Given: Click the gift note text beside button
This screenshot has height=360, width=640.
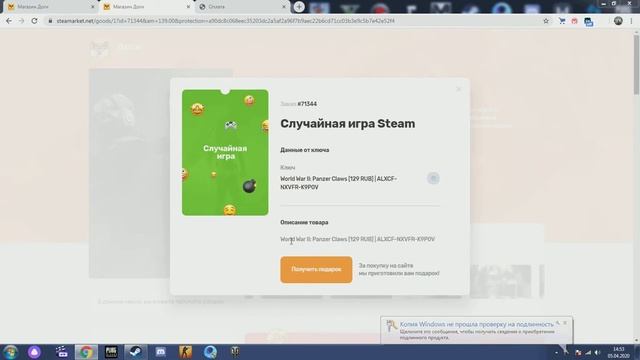Looking at the screenshot, I should [399, 269].
